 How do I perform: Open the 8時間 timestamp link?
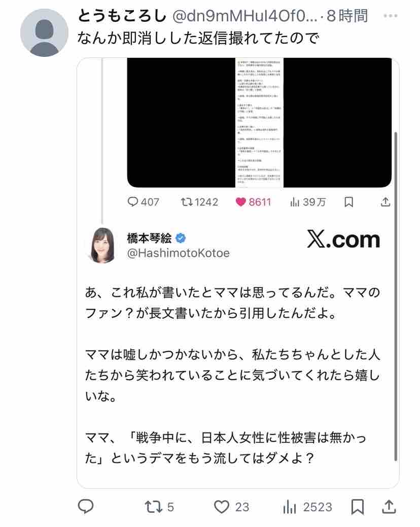pos(347,16)
